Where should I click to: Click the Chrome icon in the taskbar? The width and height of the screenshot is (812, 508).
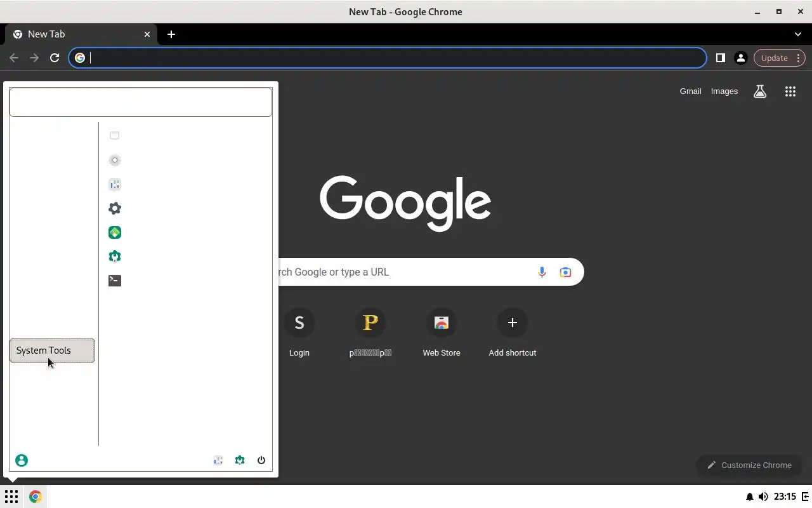[36, 497]
